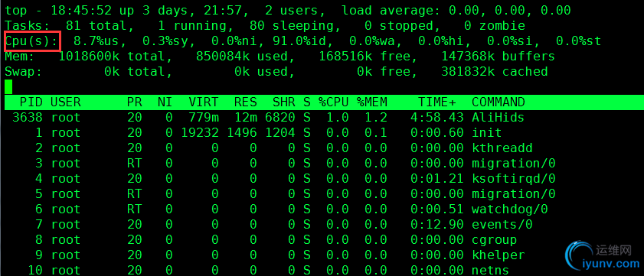Click the netns command name

point(490,271)
